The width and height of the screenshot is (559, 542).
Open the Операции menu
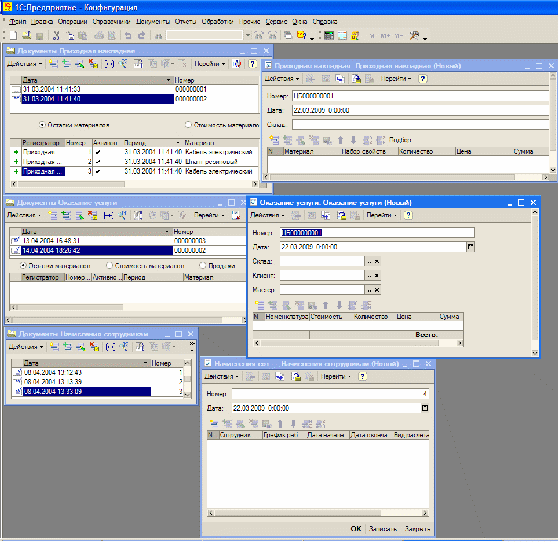click(72, 21)
